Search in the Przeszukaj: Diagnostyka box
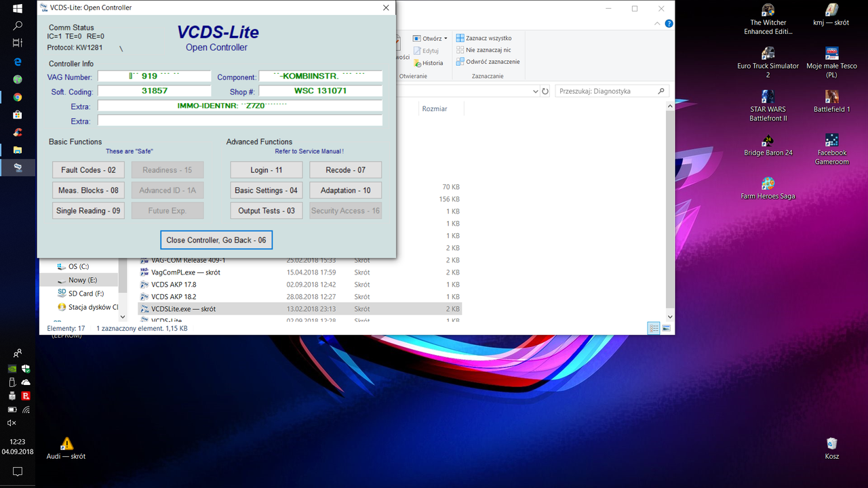Image resolution: width=868 pixels, height=488 pixels. coord(607,91)
